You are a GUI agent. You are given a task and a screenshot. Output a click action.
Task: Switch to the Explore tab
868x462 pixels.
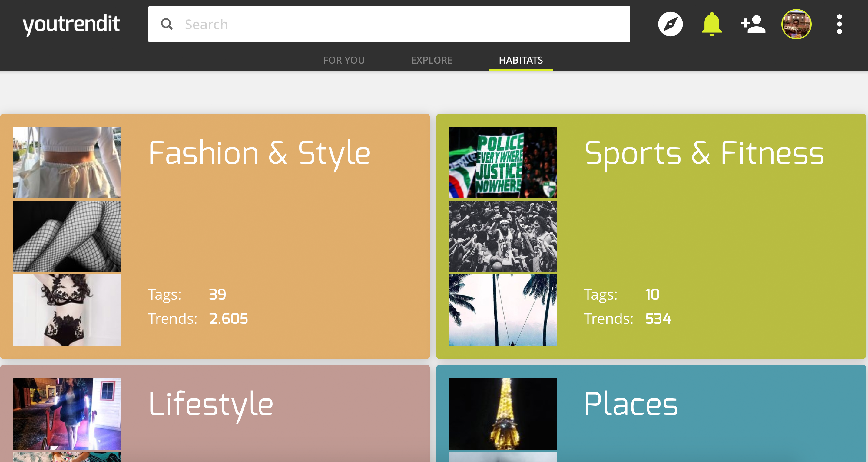click(x=431, y=60)
